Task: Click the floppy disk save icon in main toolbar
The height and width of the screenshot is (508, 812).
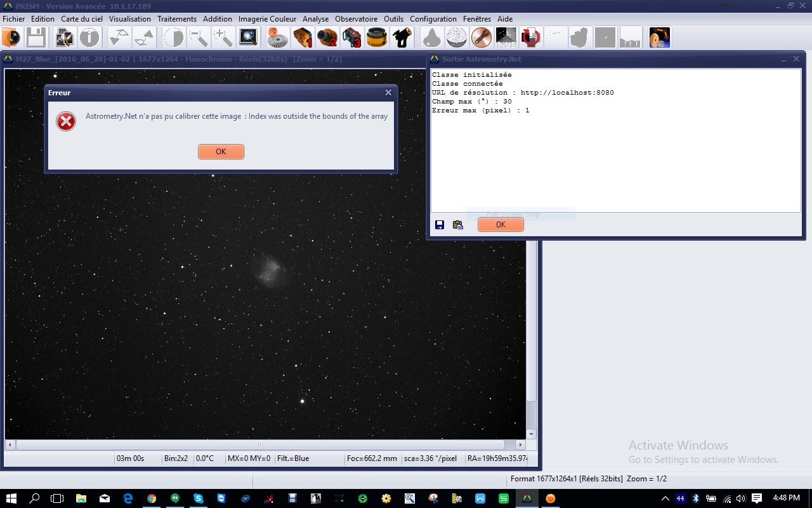Action: tap(36, 38)
